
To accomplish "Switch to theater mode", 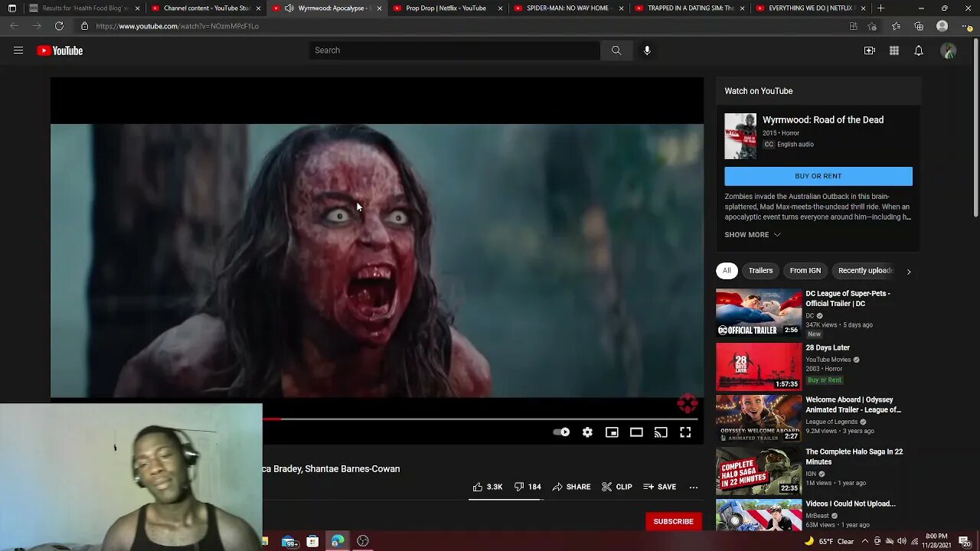I will point(636,432).
